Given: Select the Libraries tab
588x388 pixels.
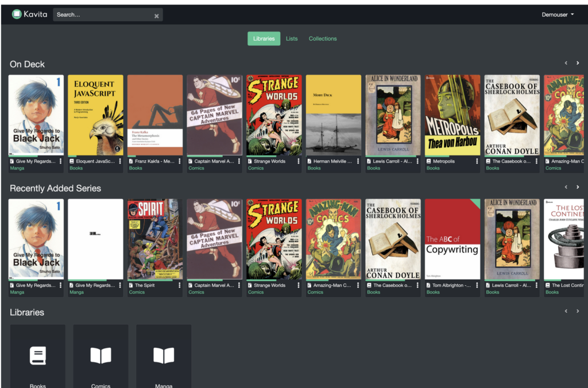Looking at the screenshot, I should [264, 38].
